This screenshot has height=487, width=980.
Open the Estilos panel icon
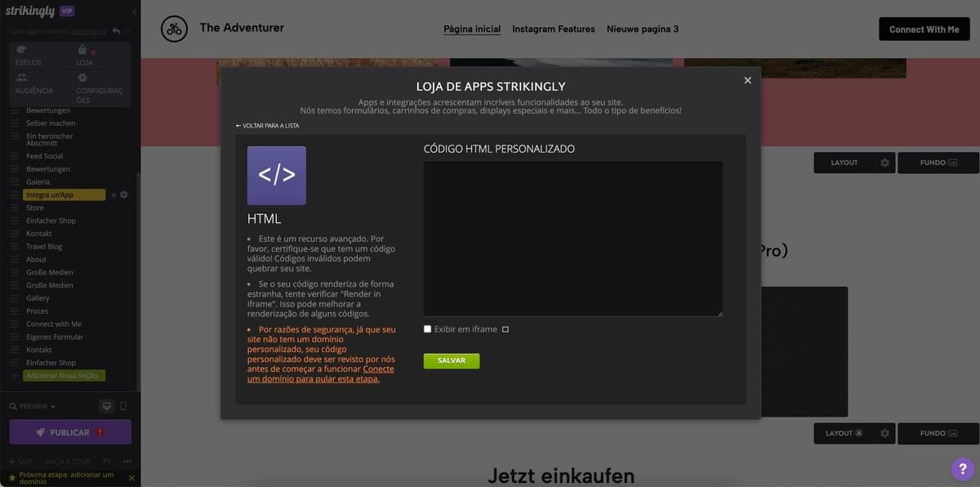(20, 50)
